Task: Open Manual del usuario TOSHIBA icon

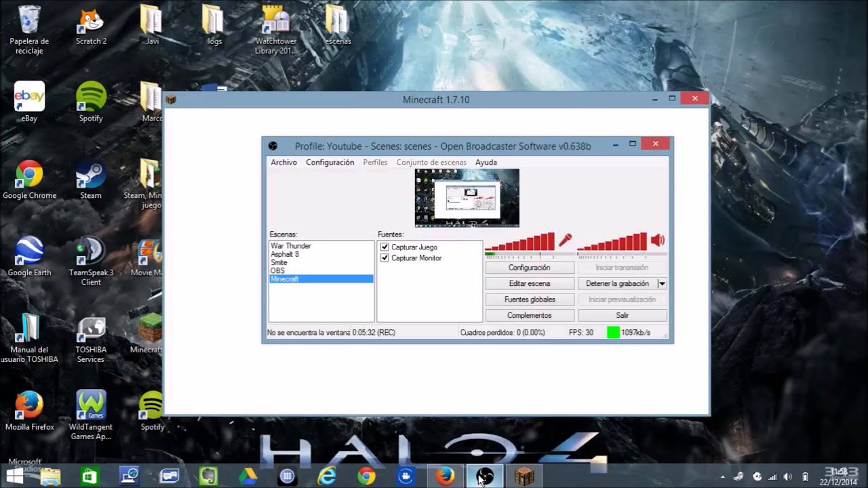Action: coord(29,338)
